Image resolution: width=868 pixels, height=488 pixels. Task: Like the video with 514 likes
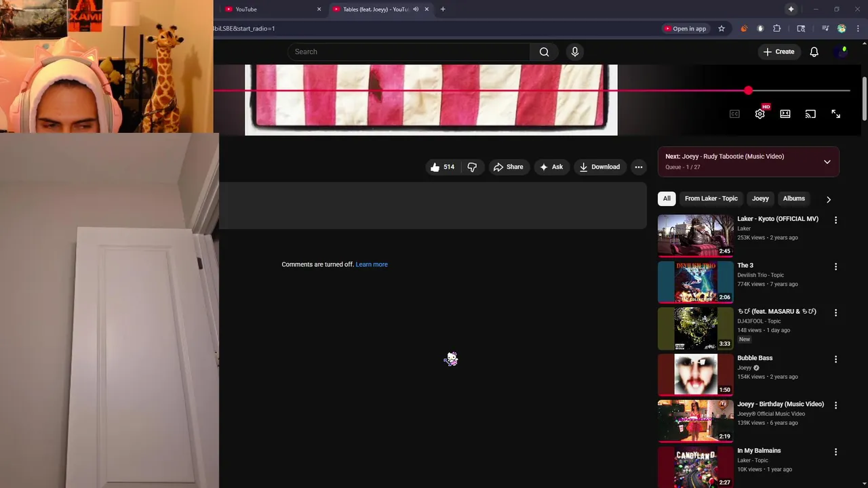coord(442,167)
